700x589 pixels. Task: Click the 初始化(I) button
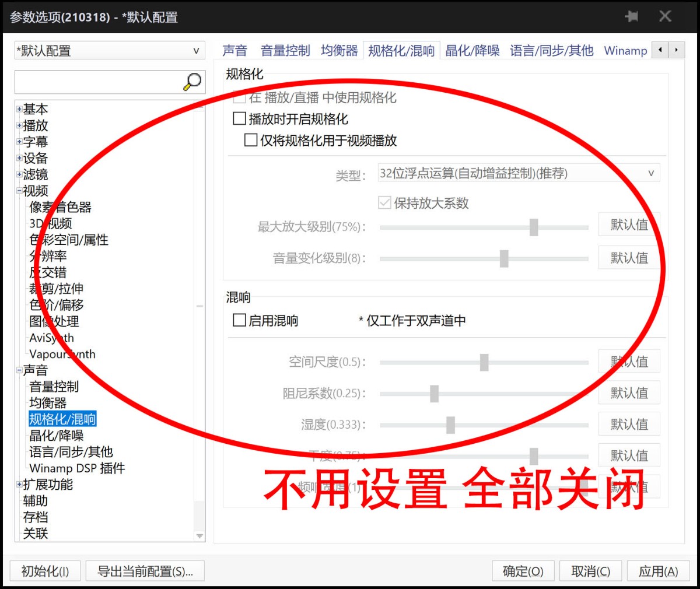[x=45, y=571]
